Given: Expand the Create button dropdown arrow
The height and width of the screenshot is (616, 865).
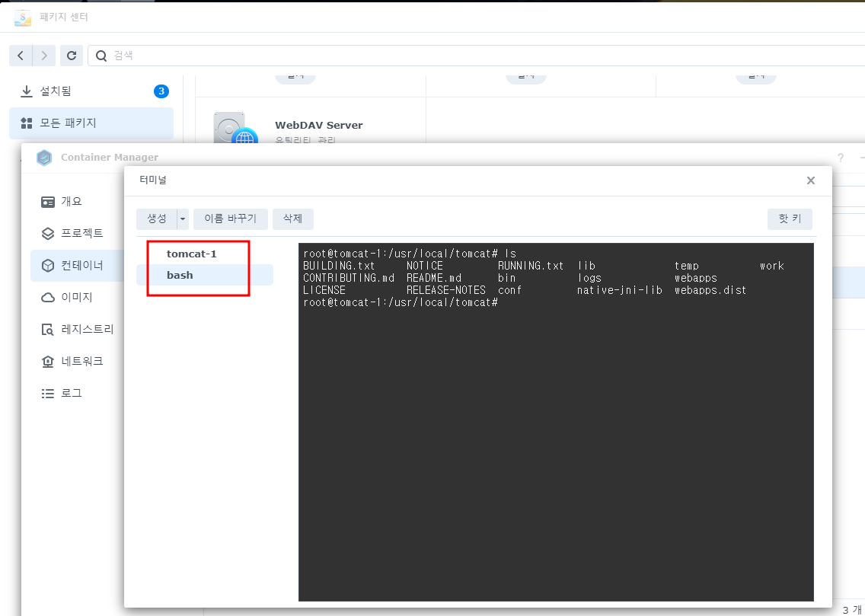Looking at the screenshot, I should 183,219.
